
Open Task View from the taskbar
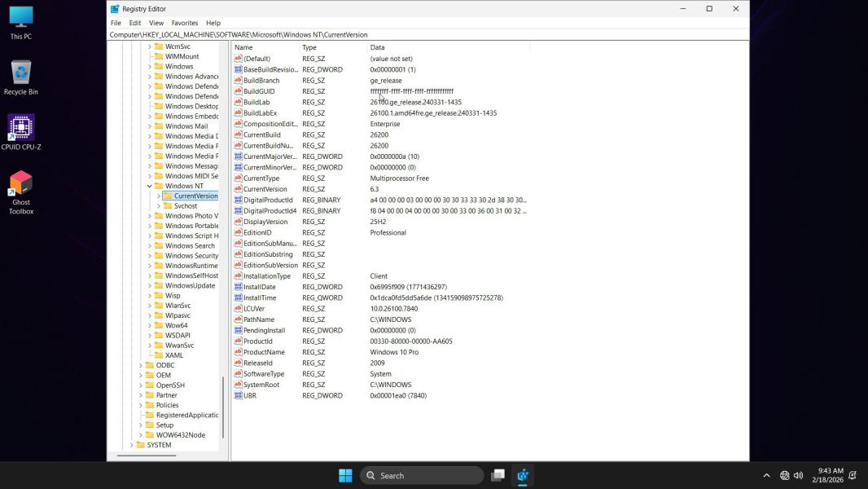coord(498,475)
